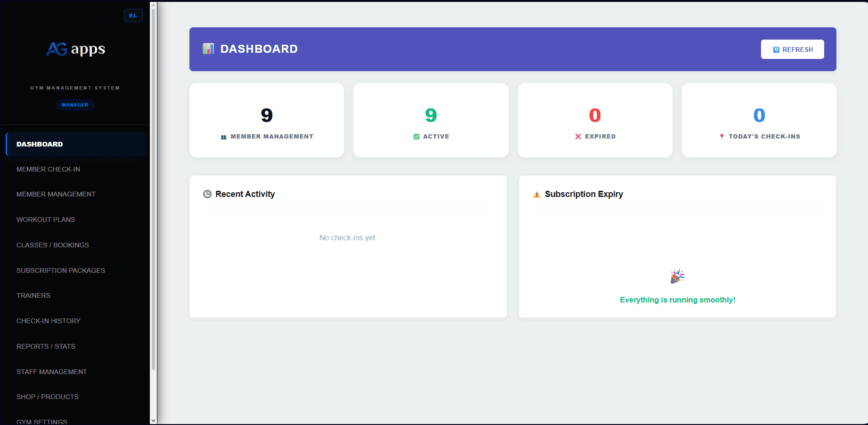This screenshot has width=868, height=425.
Task: Click the AG apps logo in sidebar
Action: coord(75,49)
